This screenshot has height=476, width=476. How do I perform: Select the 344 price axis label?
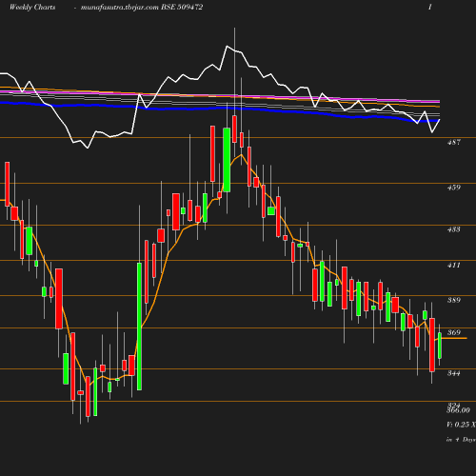click(x=454, y=373)
